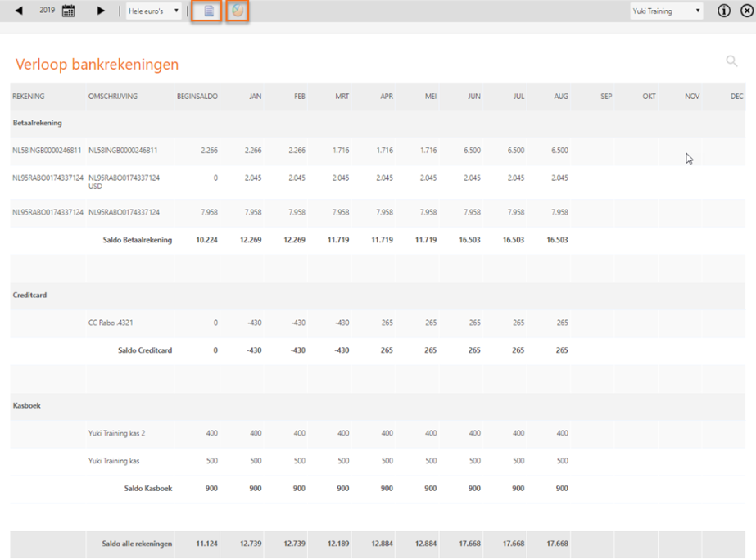Viewport: 756px width, 560px height.
Task: Open the 'Hele euro's' rounding dropdown
Action: [153, 11]
